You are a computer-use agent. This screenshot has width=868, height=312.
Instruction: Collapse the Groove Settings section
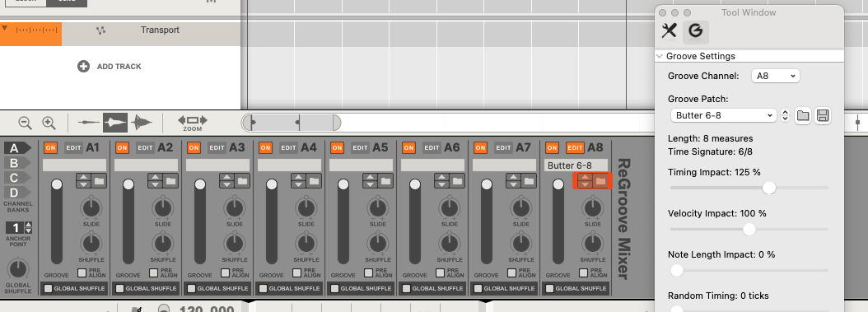(x=660, y=57)
